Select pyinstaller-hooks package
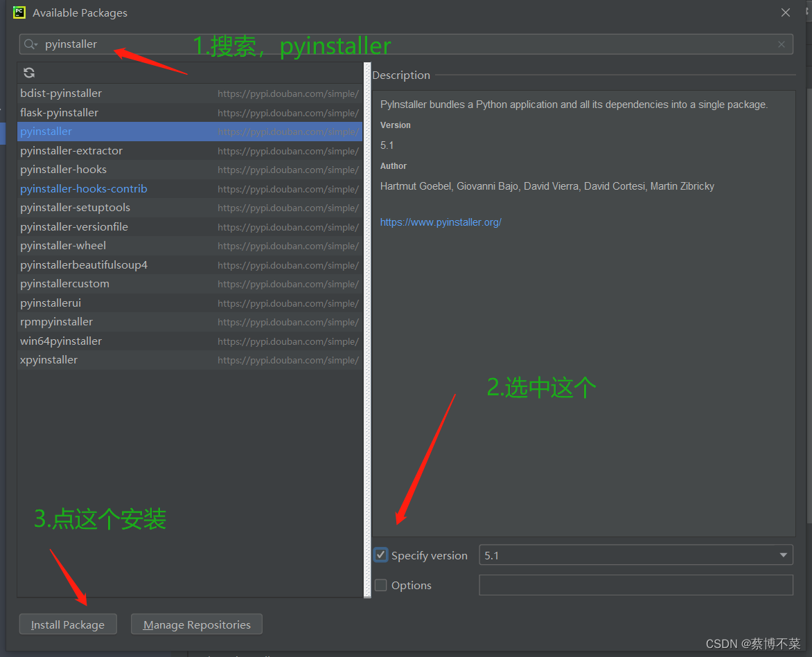Image resolution: width=812 pixels, height=657 pixels. click(x=190, y=169)
